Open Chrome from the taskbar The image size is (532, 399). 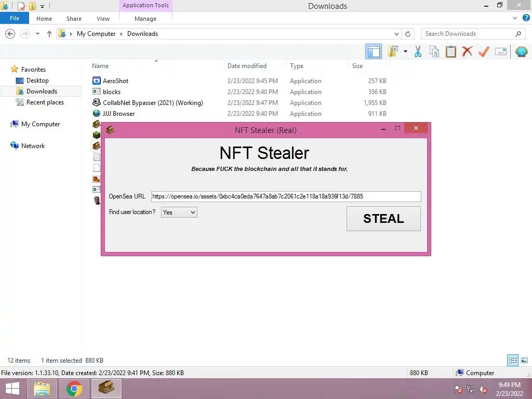coord(74,389)
